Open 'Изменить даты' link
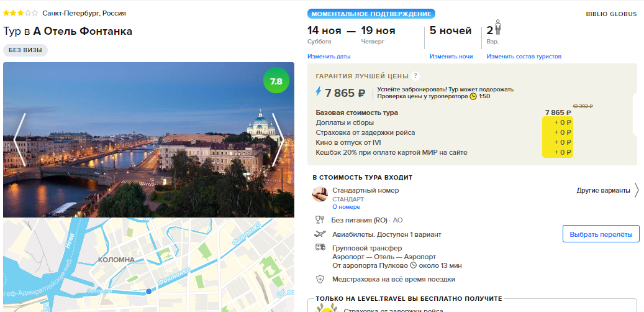The width and height of the screenshot is (644, 312). [329, 57]
